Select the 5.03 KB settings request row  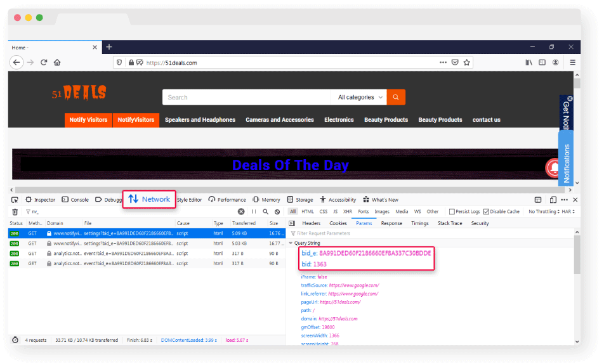(147, 244)
